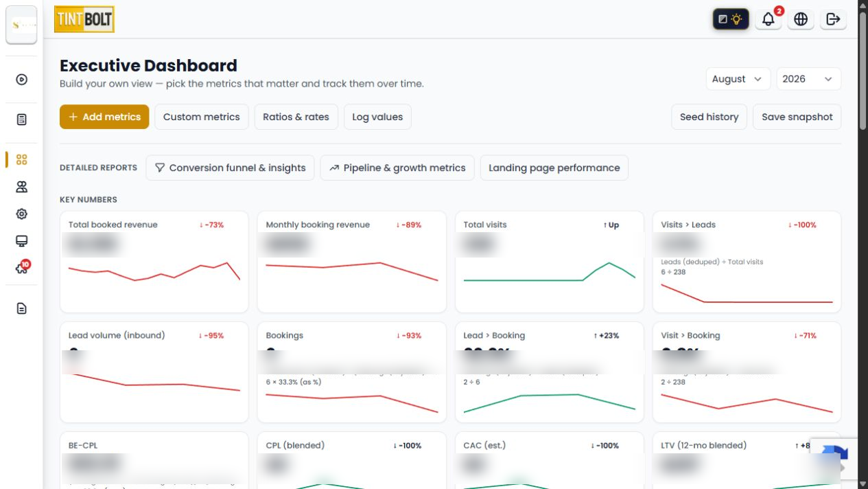868x489 pixels.
Task: Open the integrations icon with badge 10
Action: [x=21, y=268]
